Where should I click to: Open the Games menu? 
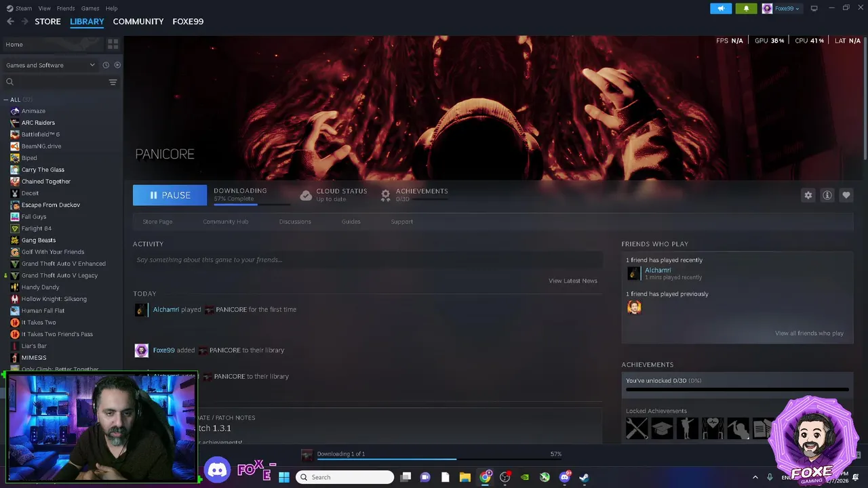90,8
